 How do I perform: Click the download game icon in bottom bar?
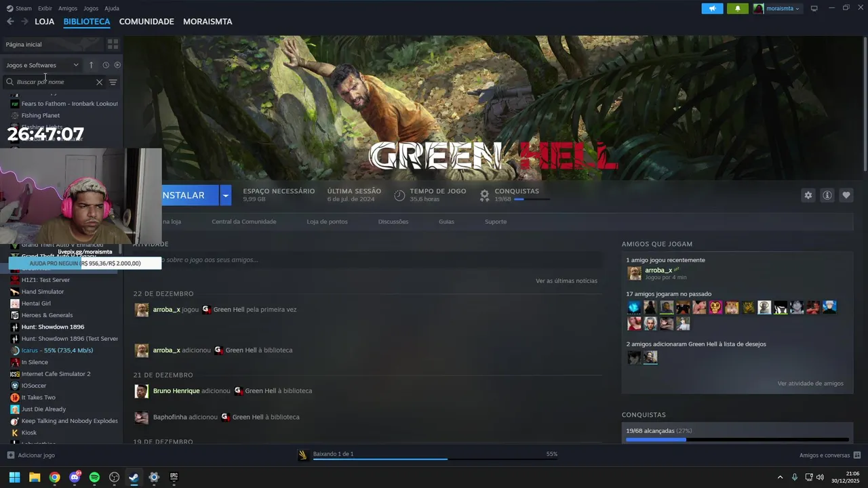click(303, 455)
